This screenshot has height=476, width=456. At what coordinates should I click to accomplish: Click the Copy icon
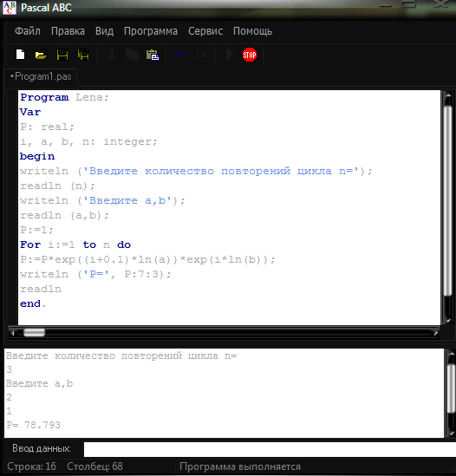[x=132, y=55]
